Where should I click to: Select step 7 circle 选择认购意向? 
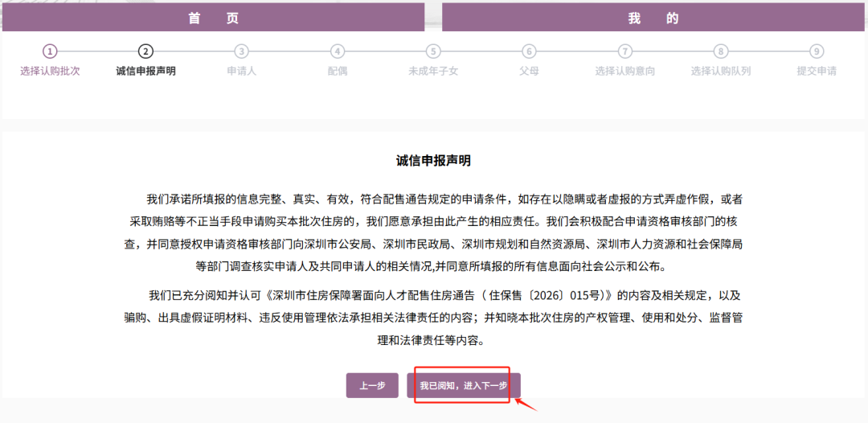(x=625, y=51)
